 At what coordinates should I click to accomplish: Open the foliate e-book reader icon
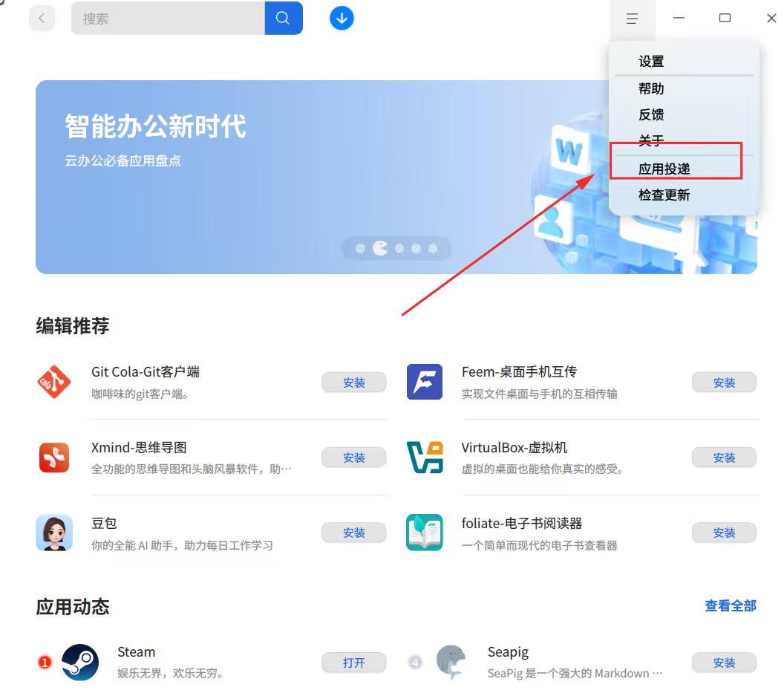coord(425,533)
